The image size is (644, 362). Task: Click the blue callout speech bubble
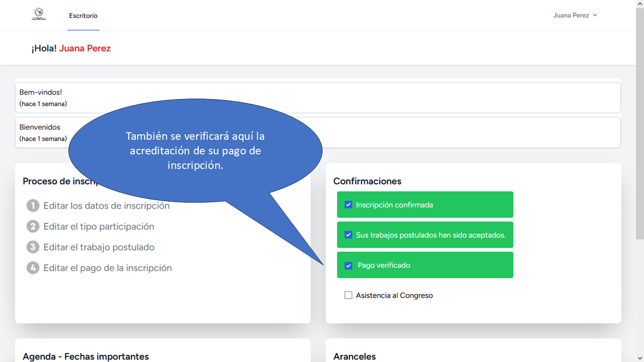pyautogui.click(x=195, y=150)
